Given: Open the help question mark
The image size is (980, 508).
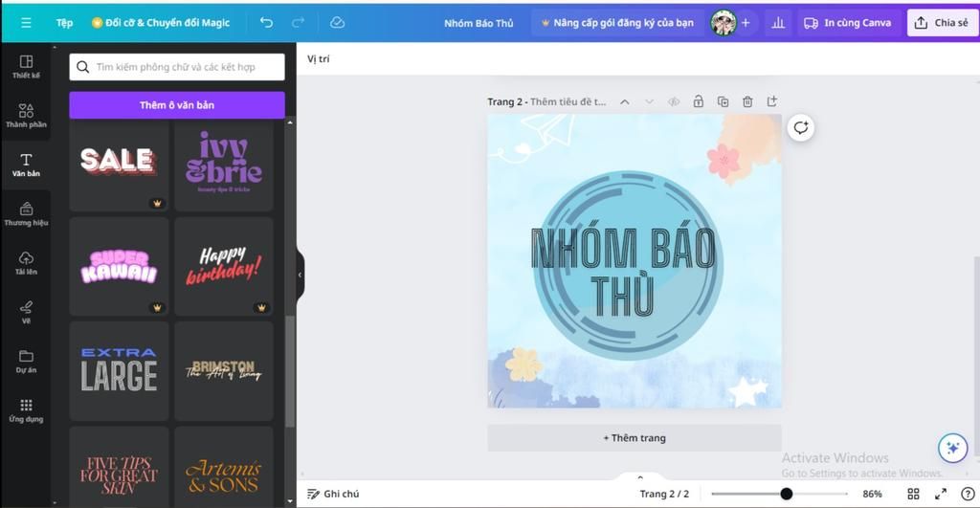Looking at the screenshot, I should pyautogui.click(x=968, y=494).
